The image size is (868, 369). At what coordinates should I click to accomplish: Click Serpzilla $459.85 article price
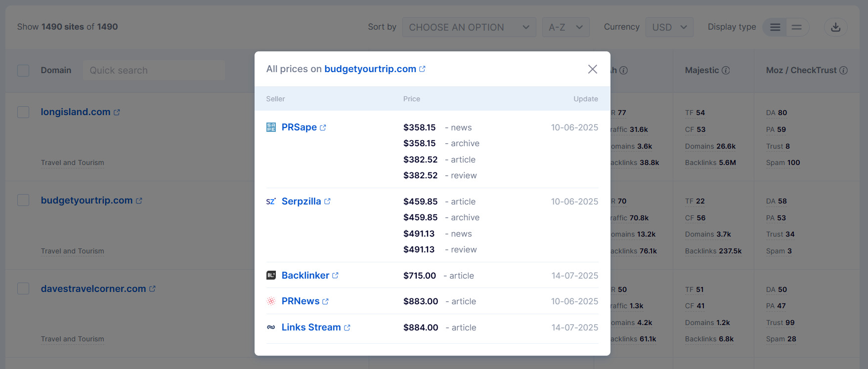[x=421, y=202]
